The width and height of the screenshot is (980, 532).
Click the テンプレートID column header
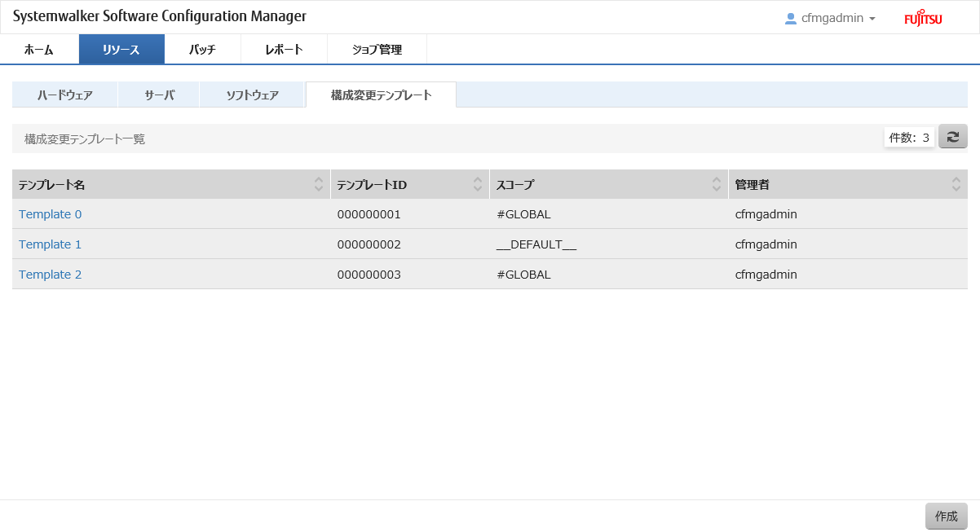pos(409,185)
